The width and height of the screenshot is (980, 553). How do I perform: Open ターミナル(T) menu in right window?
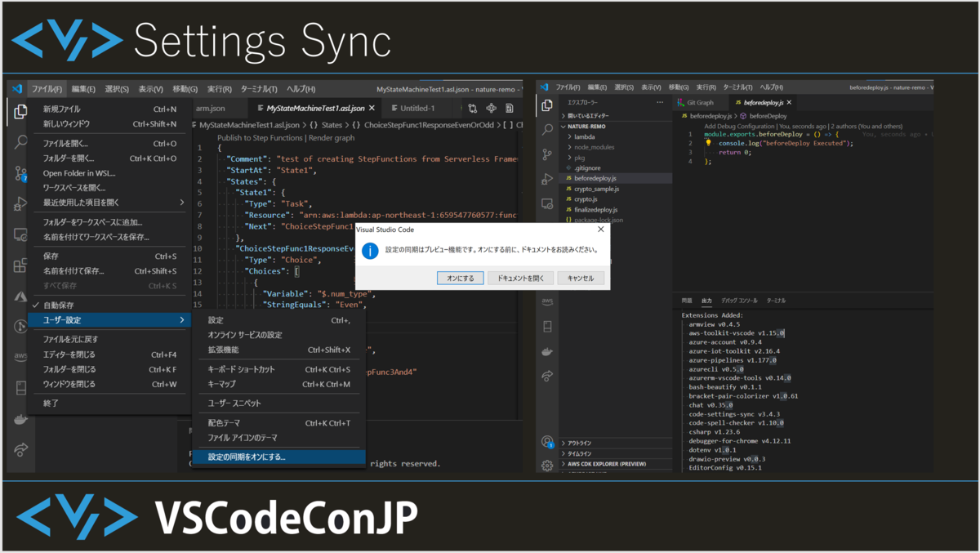[737, 87]
